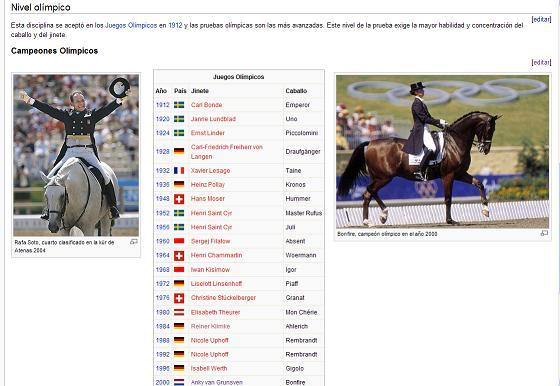Click editar beside the Nivel olímpico paragraph
560x386 pixels.
click(541, 19)
